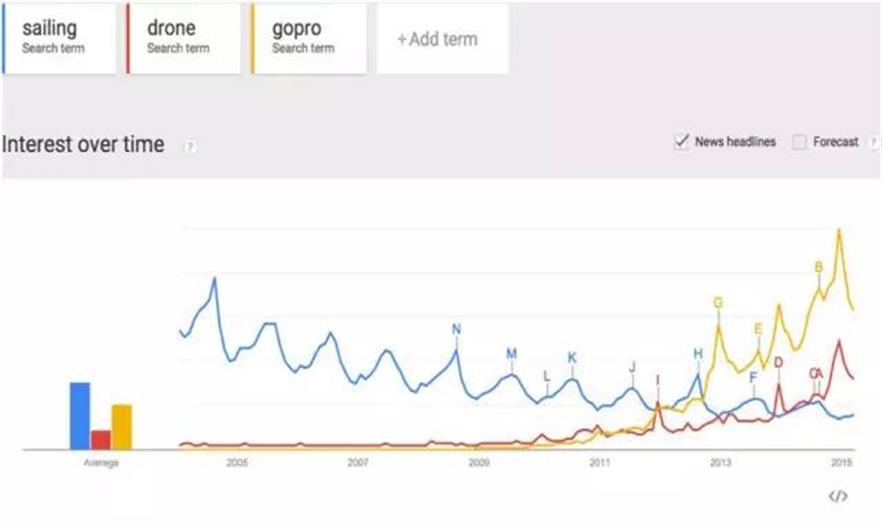This screenshot has width=882, height=526.
Task: Select the sailing search term card
Action: tap(60, 38)
